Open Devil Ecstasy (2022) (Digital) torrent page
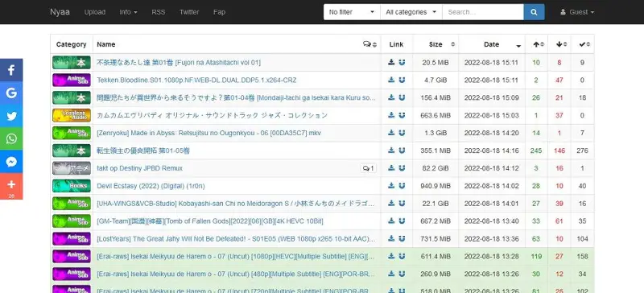Viewport: 644px width, 293px height. click(151, 186)
